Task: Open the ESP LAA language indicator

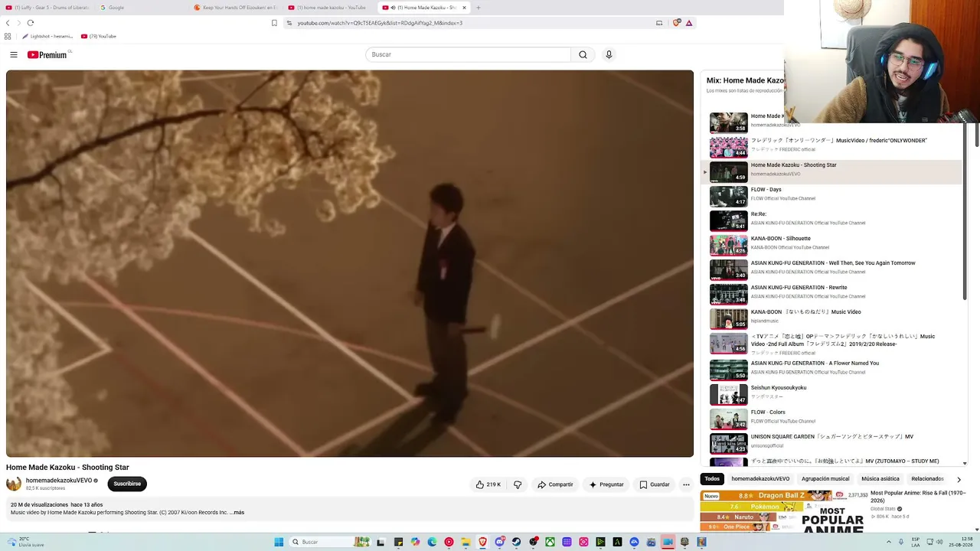Action: click(916, 542)
